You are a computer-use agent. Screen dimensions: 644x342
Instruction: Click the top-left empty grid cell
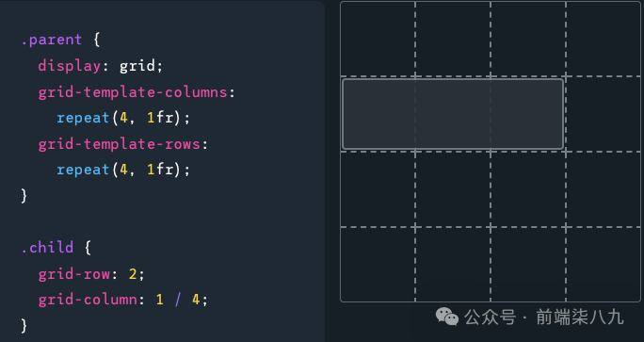coord(378,39)
